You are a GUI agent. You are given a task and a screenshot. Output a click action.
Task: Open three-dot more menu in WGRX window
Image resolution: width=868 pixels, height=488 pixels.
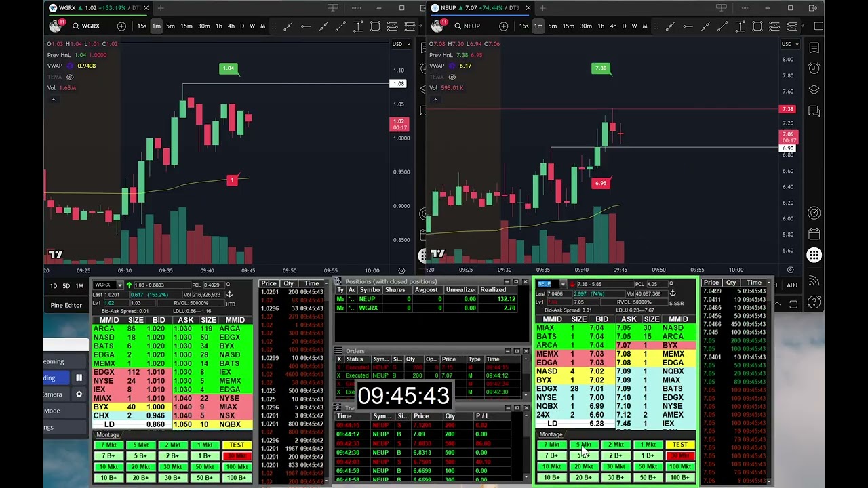356,8
